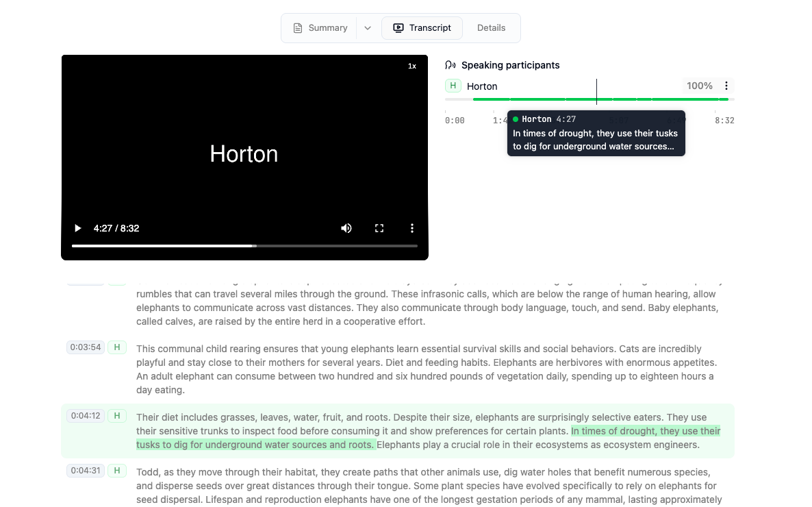Click speaker badge H at 0:03:54
The image size is (812, 507).
pos(117,347)
